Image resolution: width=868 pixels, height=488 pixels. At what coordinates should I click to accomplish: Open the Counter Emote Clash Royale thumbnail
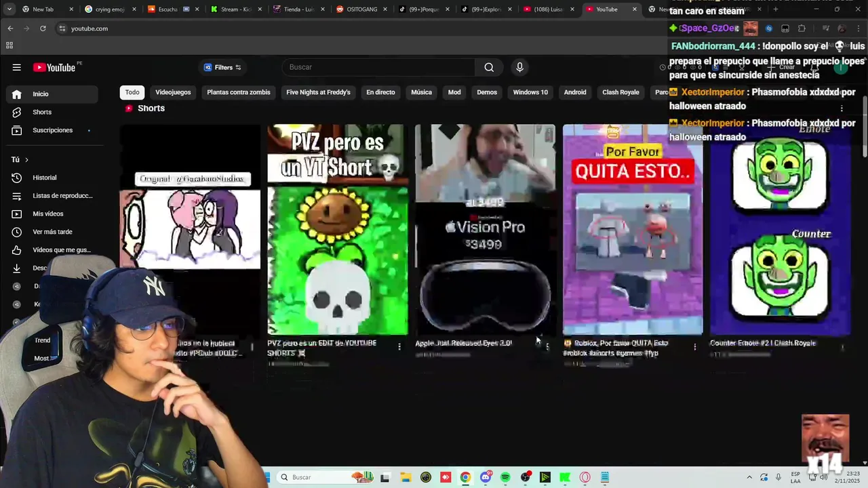780,229
